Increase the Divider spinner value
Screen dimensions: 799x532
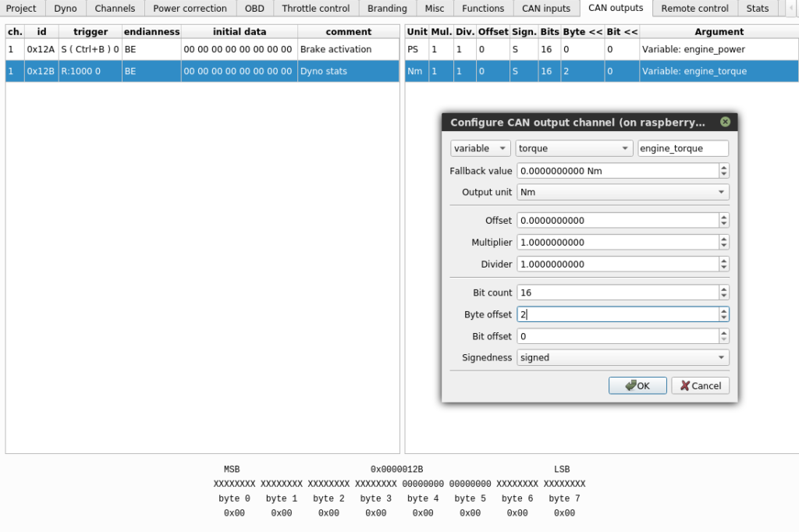tap(723, 261)
